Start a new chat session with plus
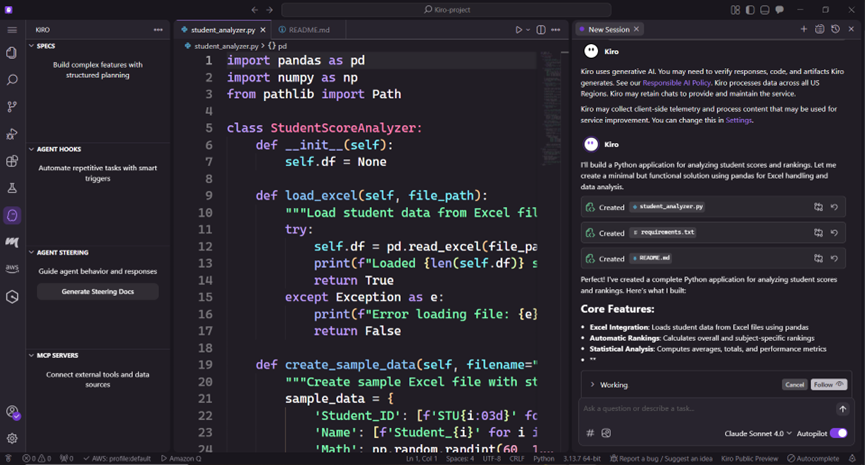This screenshot has height=465, width=865. 804,29
